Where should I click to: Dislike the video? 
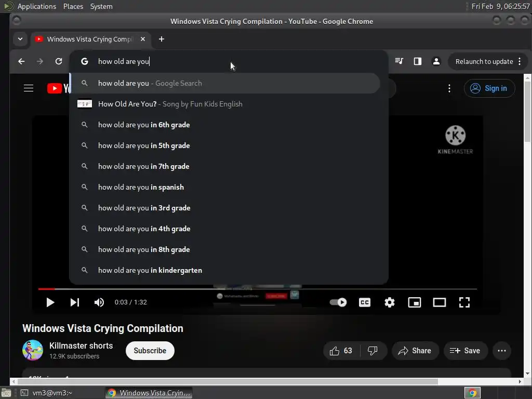(373, 351)
